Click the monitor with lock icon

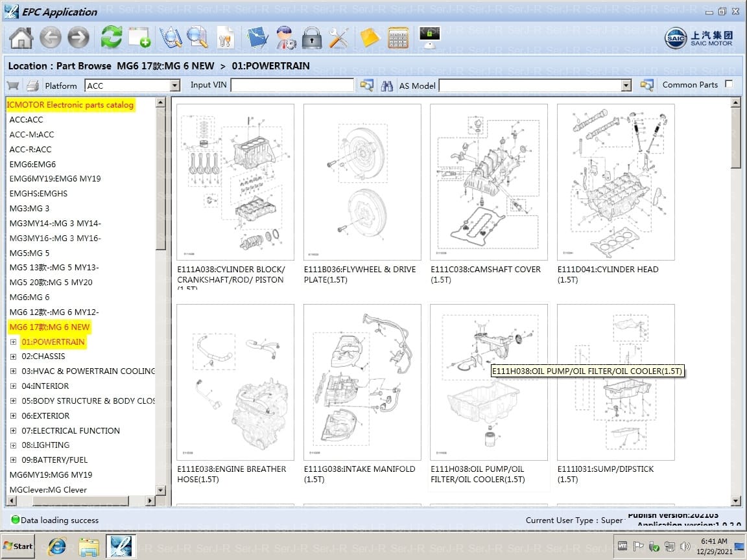429,38
